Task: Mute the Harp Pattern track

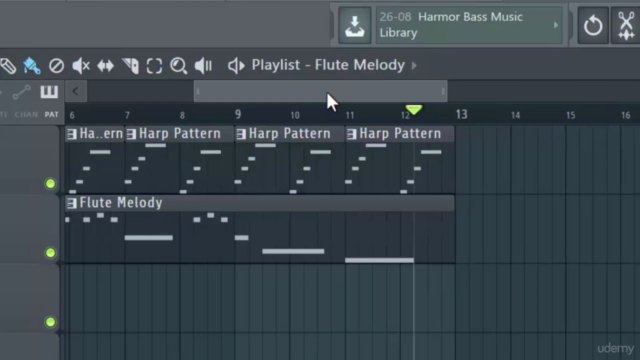Action: (50, 184)
